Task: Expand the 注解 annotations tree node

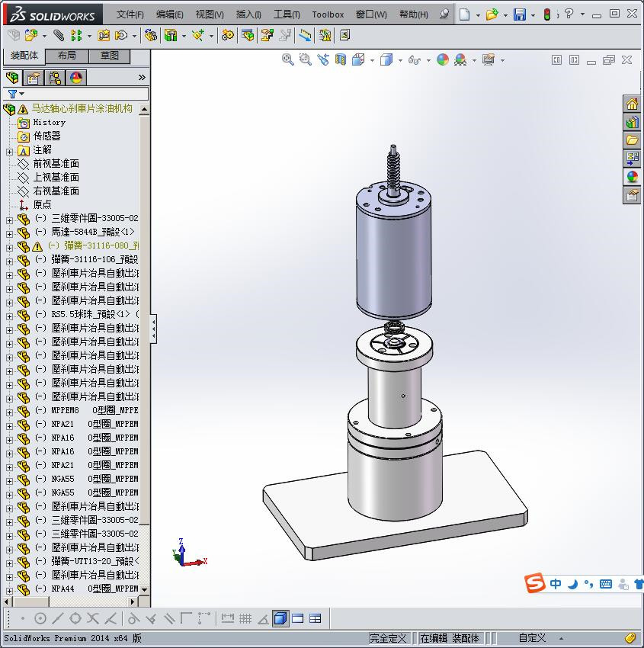Action: [9, 152]
